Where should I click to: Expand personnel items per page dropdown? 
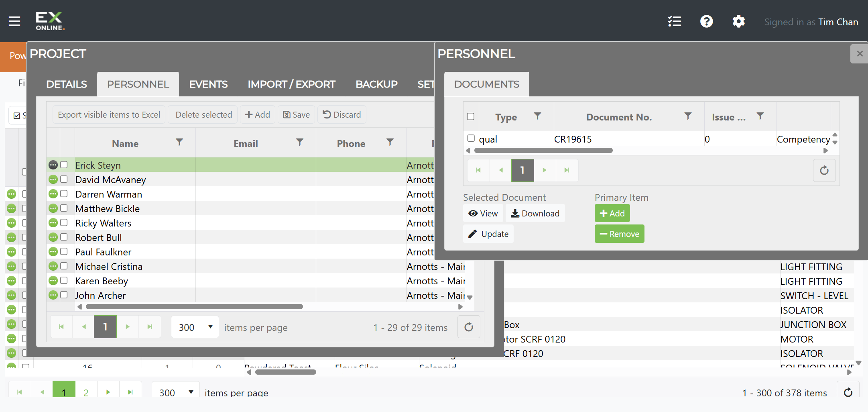point(195,327)
